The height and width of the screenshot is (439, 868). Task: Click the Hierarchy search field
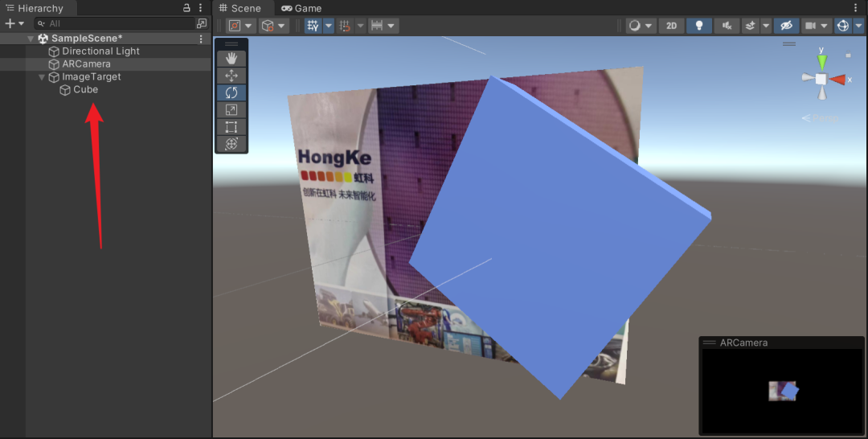click(115, 23)
